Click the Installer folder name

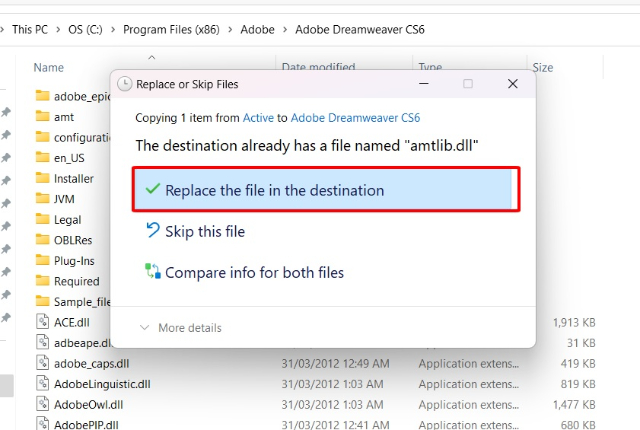coord(74,179)
